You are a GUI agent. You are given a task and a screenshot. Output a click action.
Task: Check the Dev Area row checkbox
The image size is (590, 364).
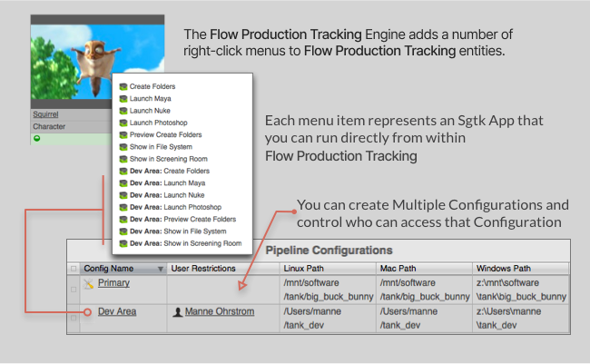click(x=74, y=319)
